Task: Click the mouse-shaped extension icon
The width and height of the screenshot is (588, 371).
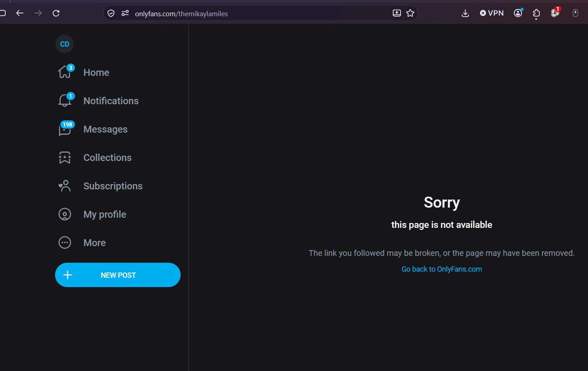Action: tap(575, 13)
